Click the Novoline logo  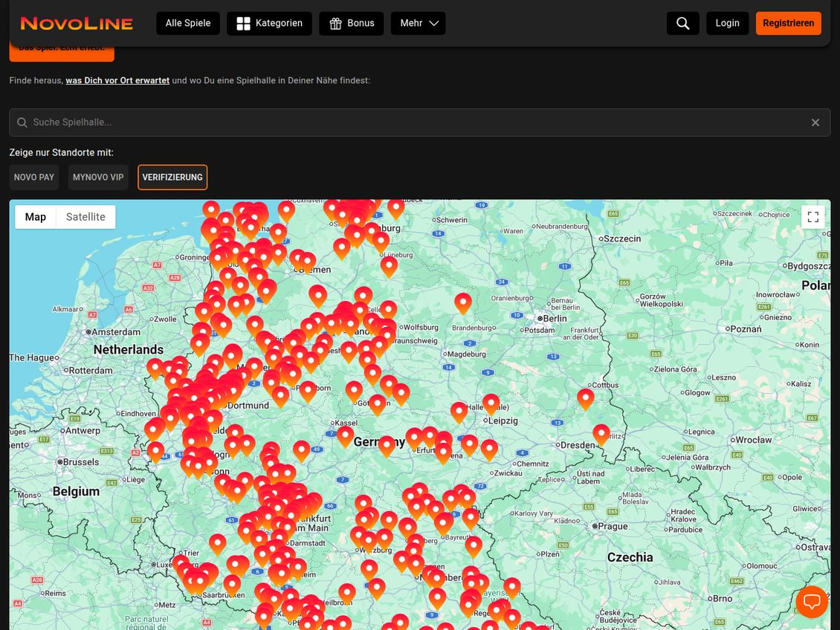77,24
